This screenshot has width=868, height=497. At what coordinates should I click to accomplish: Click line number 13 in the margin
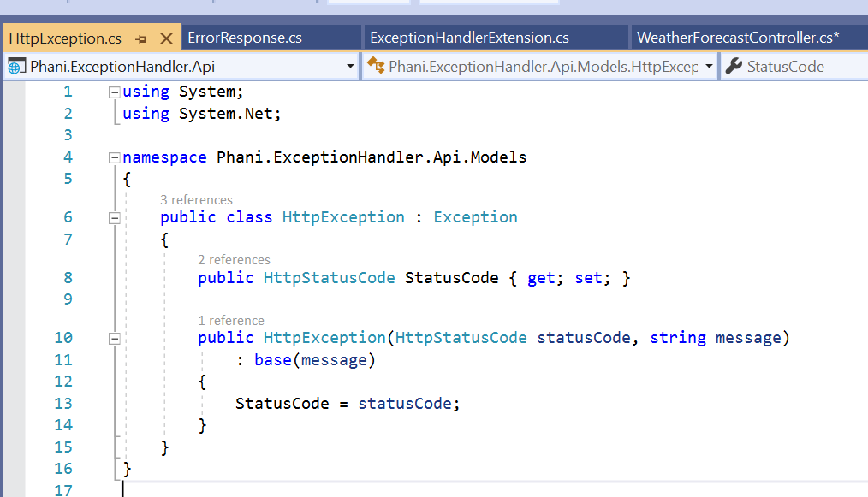tap(63, 404)
